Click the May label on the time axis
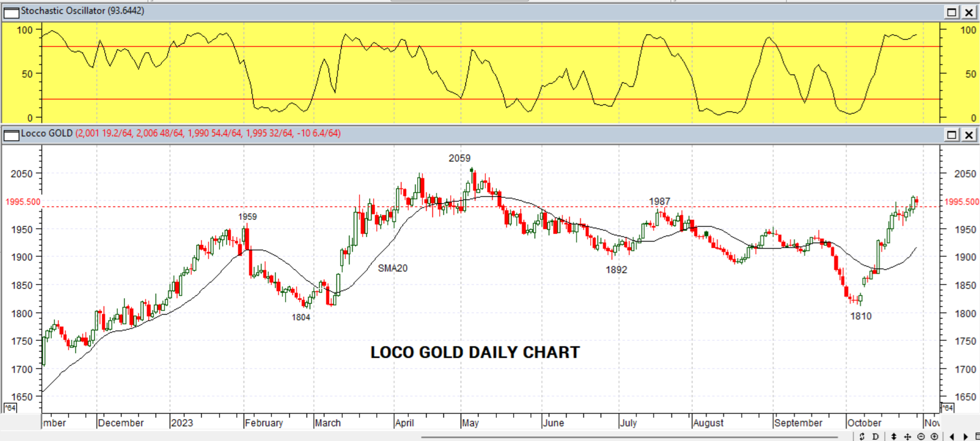 click(471, 423)
